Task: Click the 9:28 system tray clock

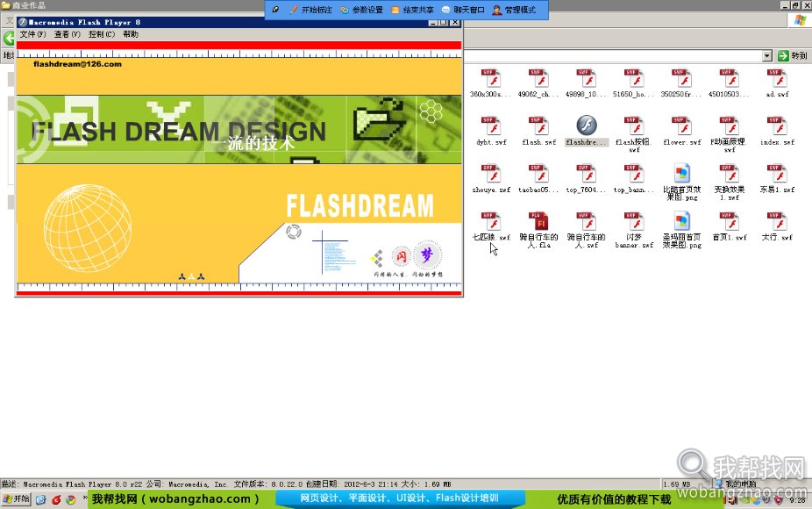Action: tap(797, 500)
